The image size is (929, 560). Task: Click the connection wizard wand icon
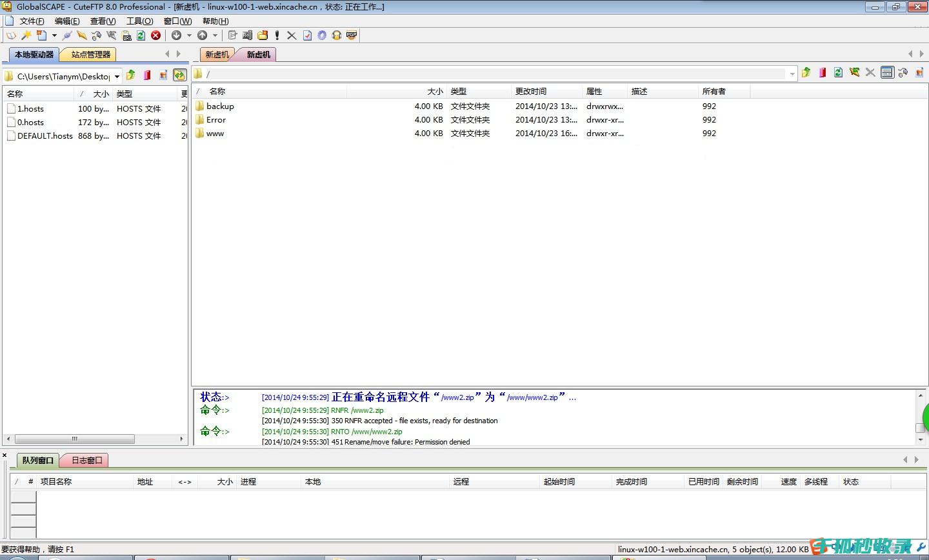[26, 35]
